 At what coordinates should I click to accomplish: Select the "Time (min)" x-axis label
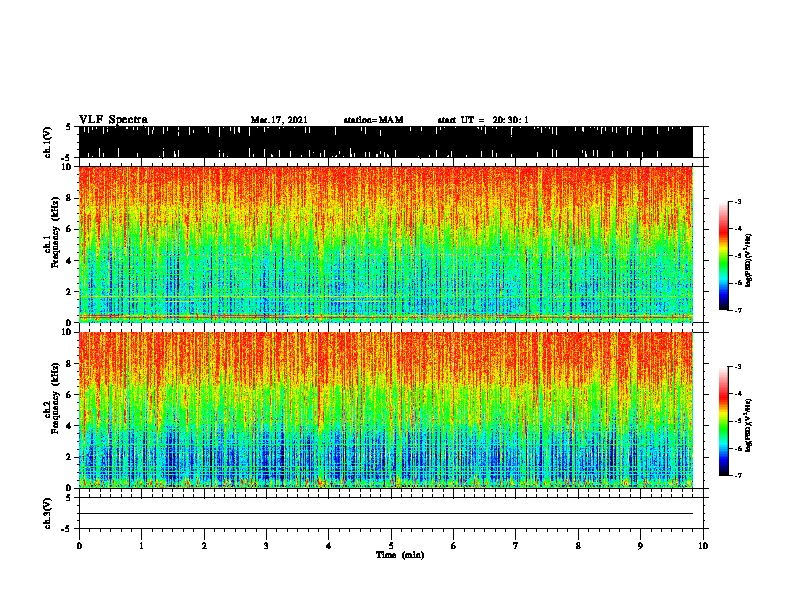pos(400,555)
